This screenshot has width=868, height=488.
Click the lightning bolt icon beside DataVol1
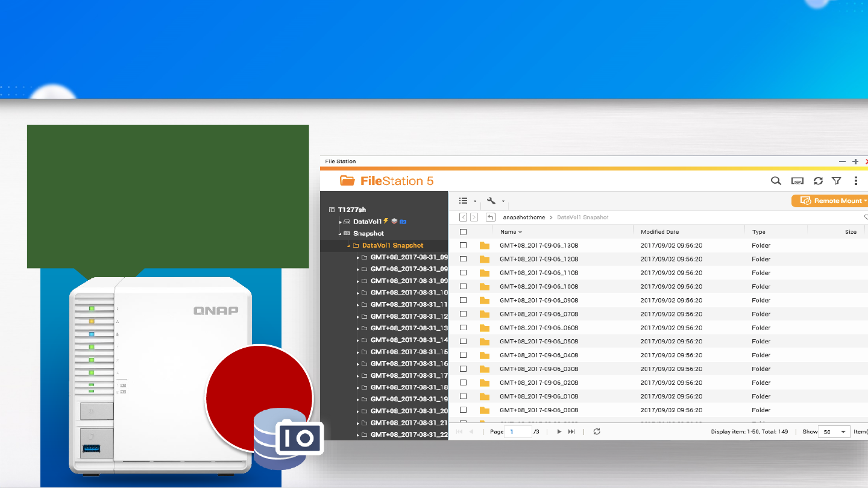(386, 221)
